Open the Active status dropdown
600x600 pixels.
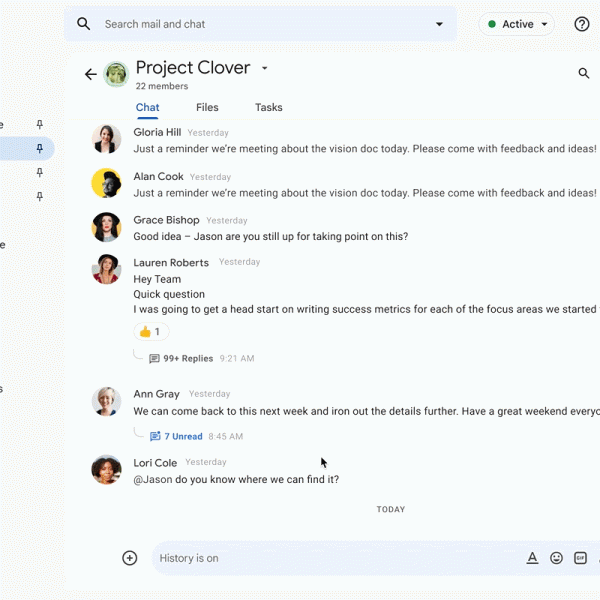pyautogui.click(x=517, y=24)
